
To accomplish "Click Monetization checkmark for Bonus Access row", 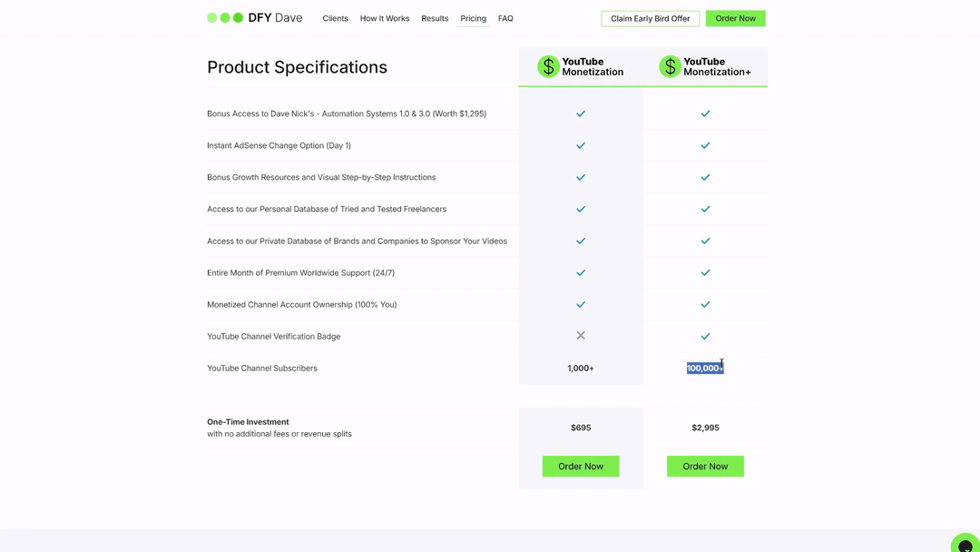I will [x=581, y=113].
